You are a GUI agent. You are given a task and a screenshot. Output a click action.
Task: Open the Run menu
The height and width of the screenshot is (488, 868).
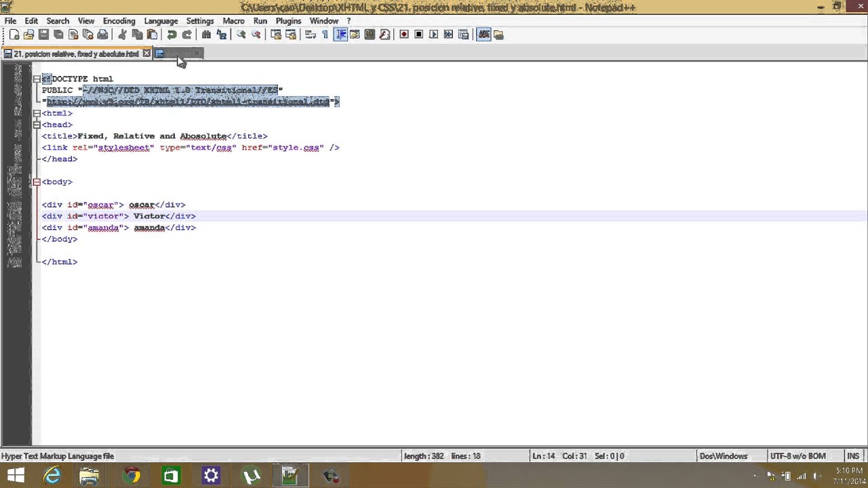pos(260,21)
